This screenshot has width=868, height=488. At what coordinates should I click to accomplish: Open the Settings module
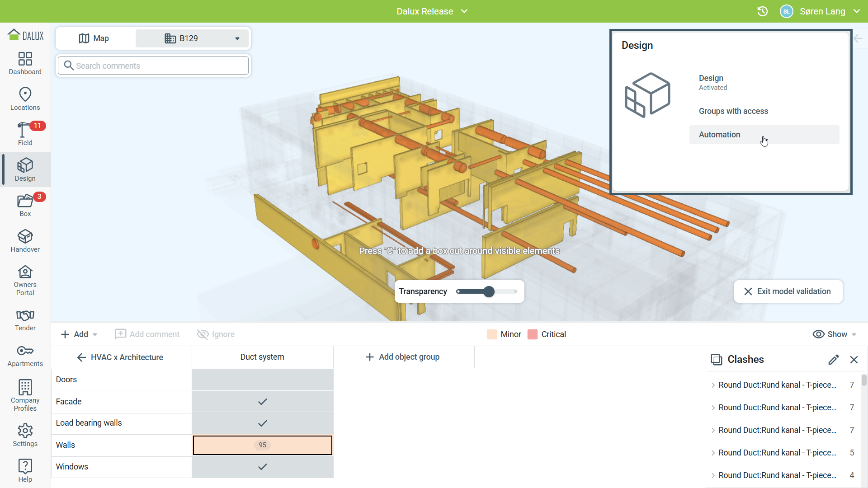tap(25, 435)
